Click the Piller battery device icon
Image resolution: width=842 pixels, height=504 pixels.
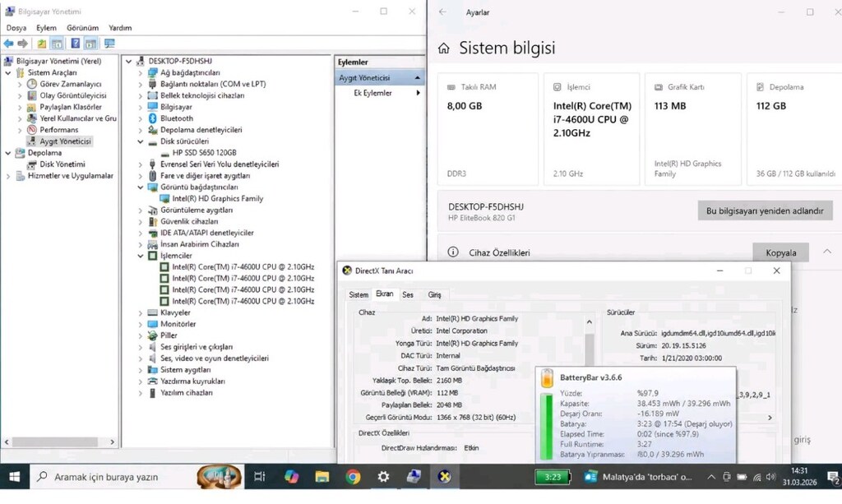152,335
